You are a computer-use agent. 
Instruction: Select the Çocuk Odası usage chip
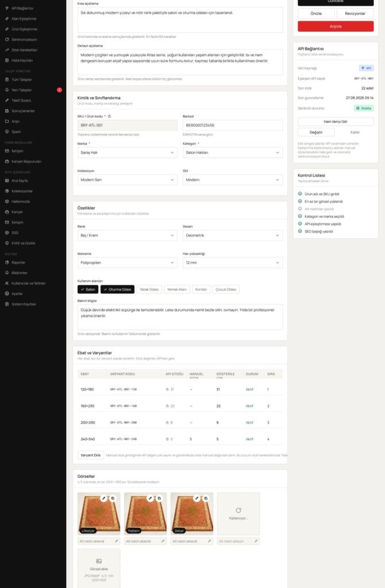click(226, 289)
